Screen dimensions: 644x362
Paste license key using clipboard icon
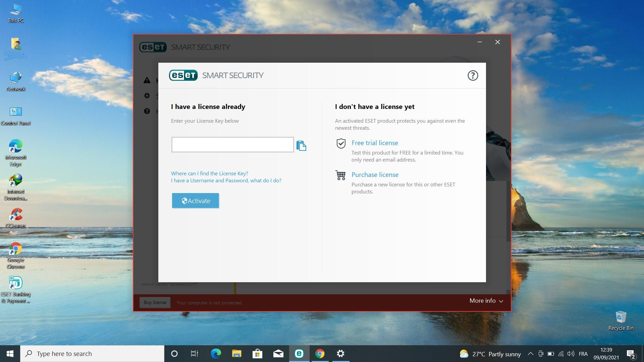tap(301, 145)
